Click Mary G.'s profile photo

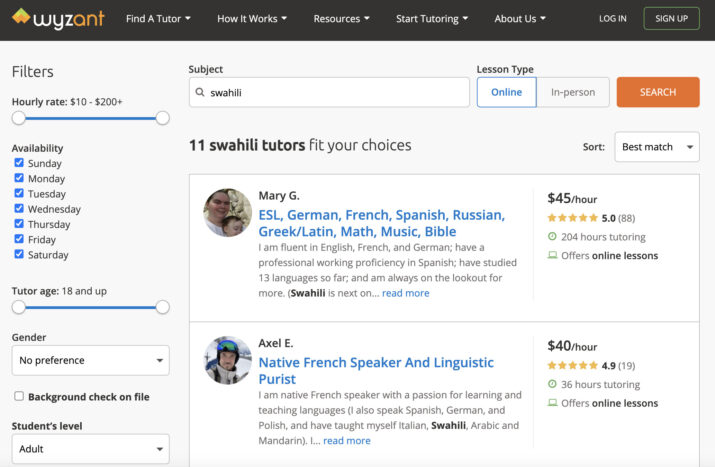pos(228,213)
